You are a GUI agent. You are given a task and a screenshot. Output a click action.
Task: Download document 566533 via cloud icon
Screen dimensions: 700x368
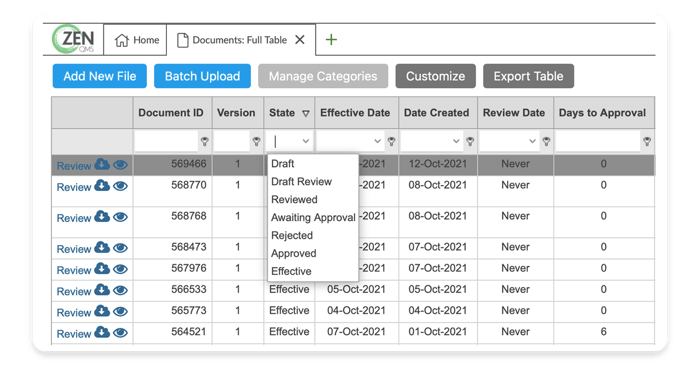click(102, 289)
